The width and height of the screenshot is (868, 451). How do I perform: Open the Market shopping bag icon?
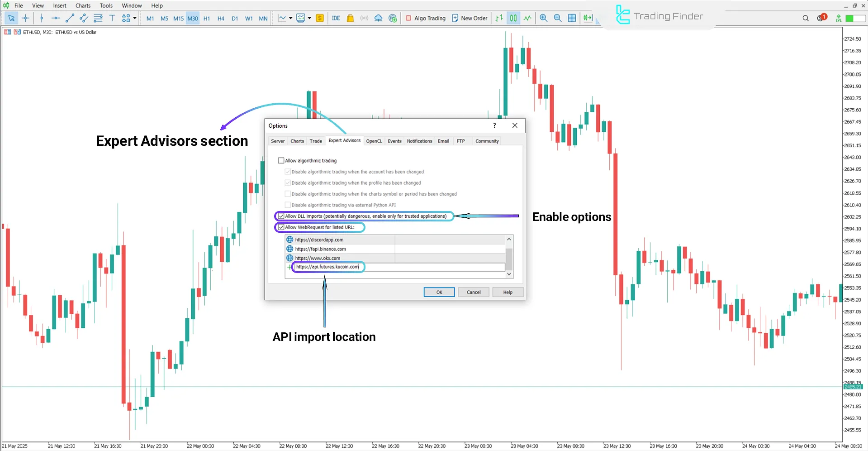coord(350,18)
